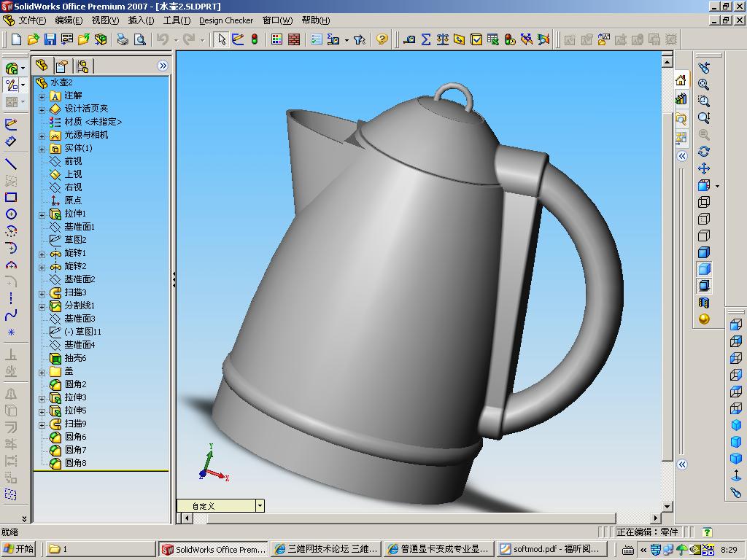The height and width of the screenshot is (560, 747).
Task: Select the Spline sketch tool
Action: tap(11, 314)
